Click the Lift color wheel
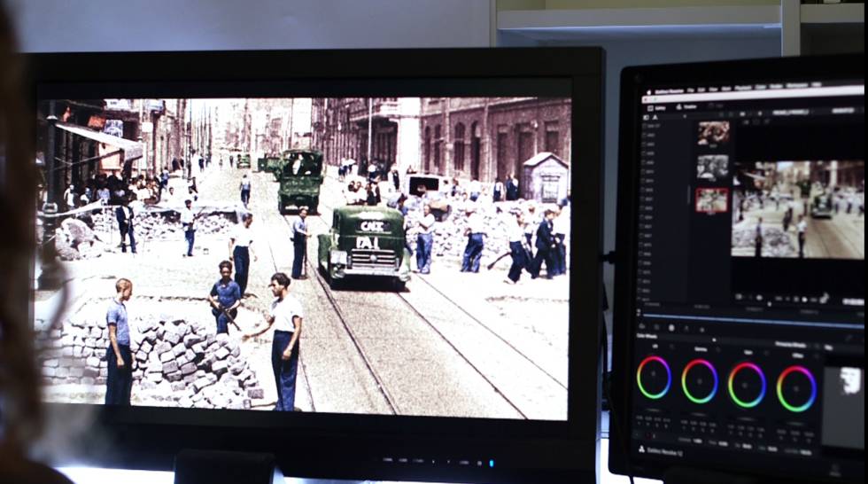Viewport: 868px width, 484px height. [654, 379]
